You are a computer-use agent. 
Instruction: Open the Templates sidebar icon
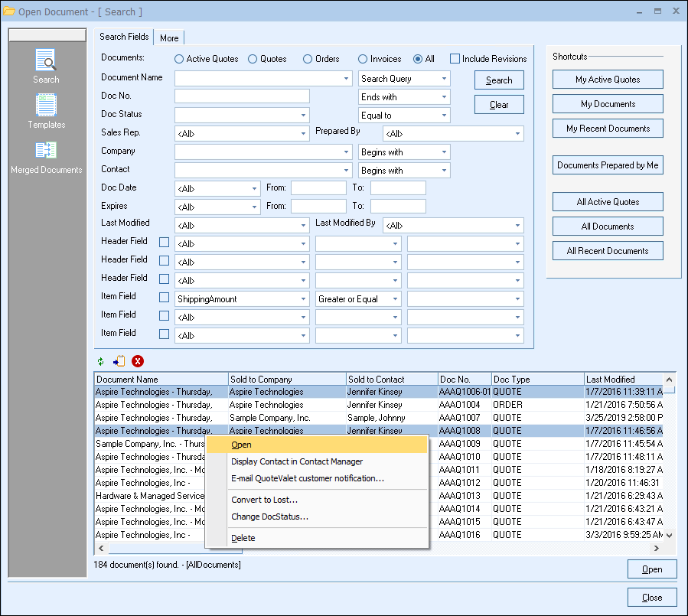[47, 106]
